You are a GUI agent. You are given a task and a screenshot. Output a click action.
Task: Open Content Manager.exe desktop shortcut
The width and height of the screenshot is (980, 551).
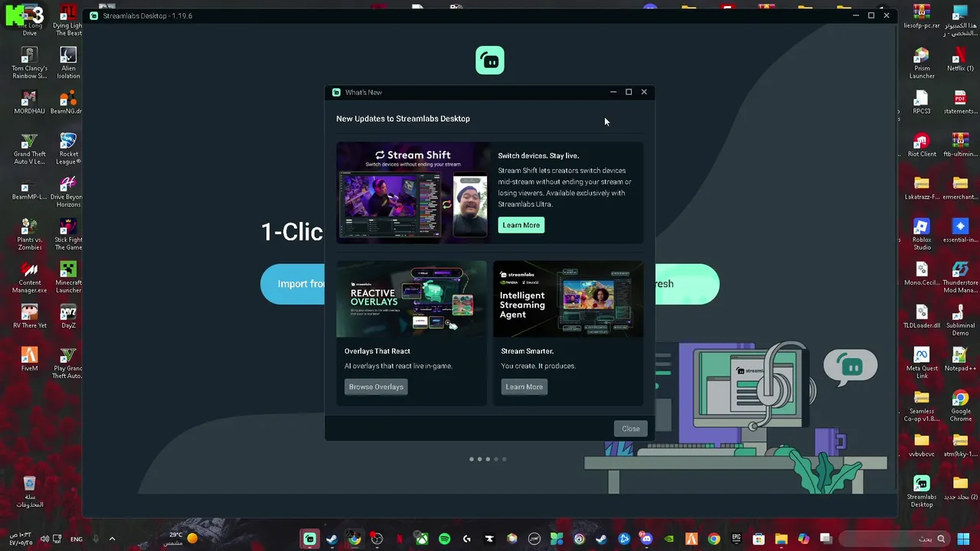point(29,278)
